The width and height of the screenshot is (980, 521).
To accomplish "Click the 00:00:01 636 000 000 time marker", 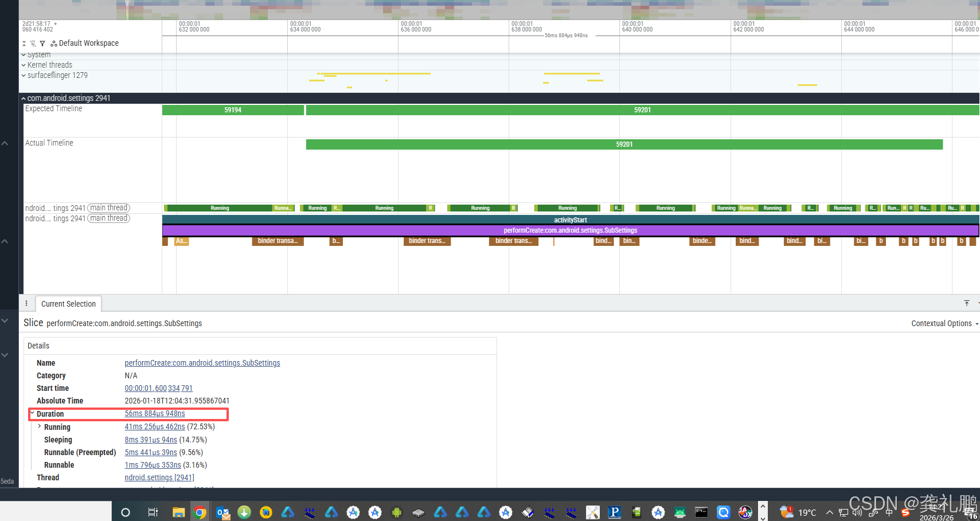I will click(x=416, y=27).
